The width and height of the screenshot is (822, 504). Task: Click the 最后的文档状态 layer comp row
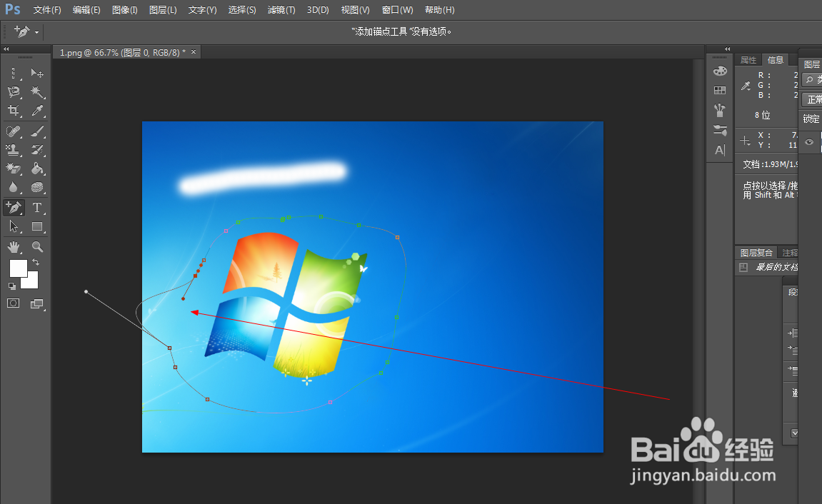(x=767, y=267)
